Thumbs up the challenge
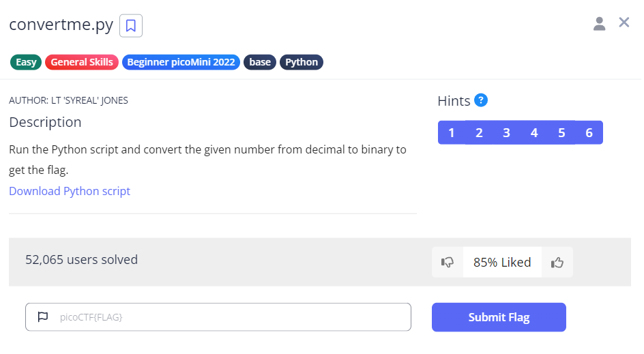 tap(557, 262)
